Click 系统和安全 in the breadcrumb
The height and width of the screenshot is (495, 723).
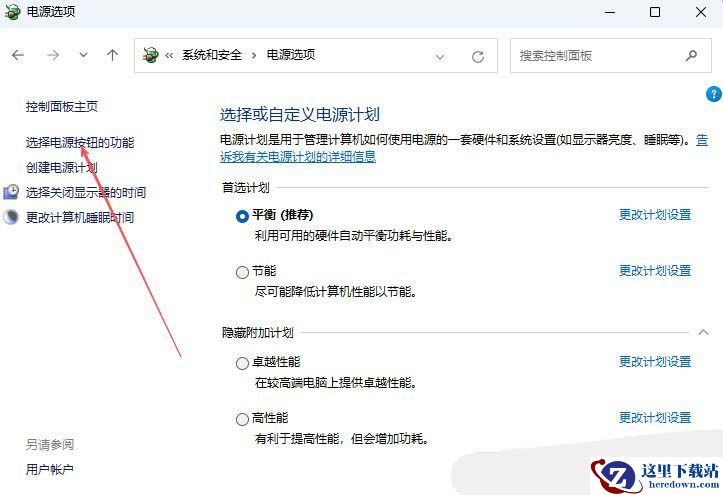coord(212,55)
